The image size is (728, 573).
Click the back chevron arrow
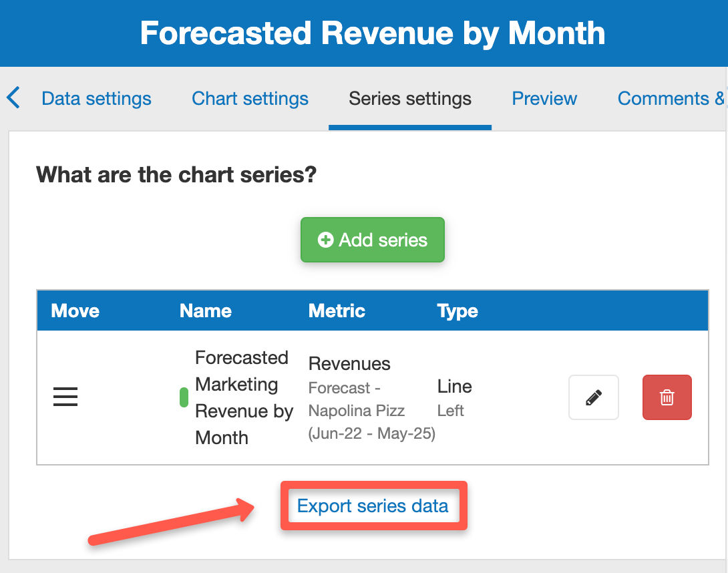pos(13,98)
